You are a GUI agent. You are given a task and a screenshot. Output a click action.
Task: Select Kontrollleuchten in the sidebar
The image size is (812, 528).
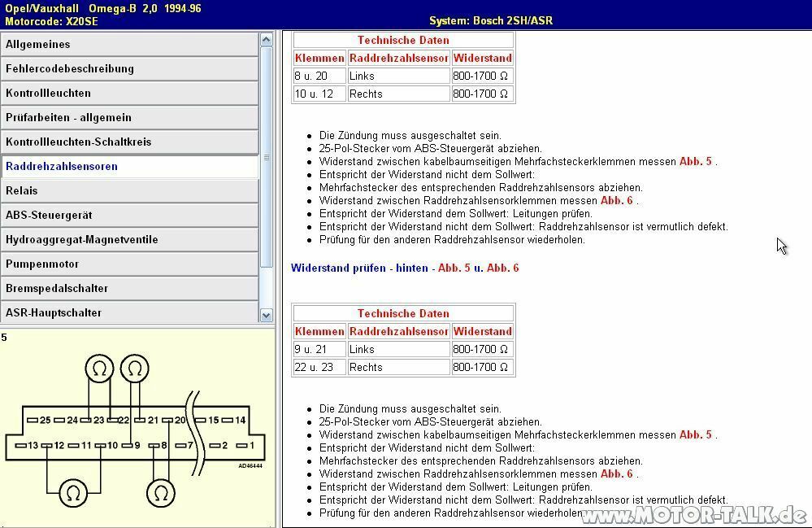129,94
